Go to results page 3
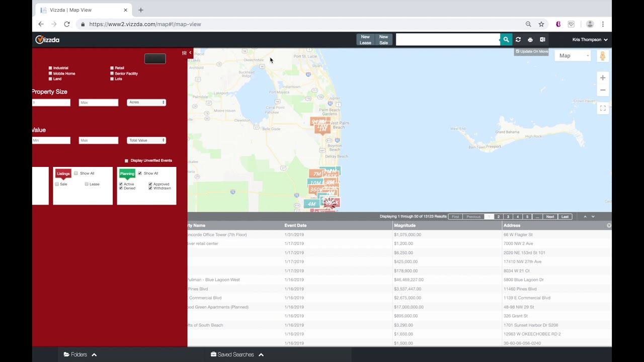Screen dimensions: 644x362 (508, 217)
